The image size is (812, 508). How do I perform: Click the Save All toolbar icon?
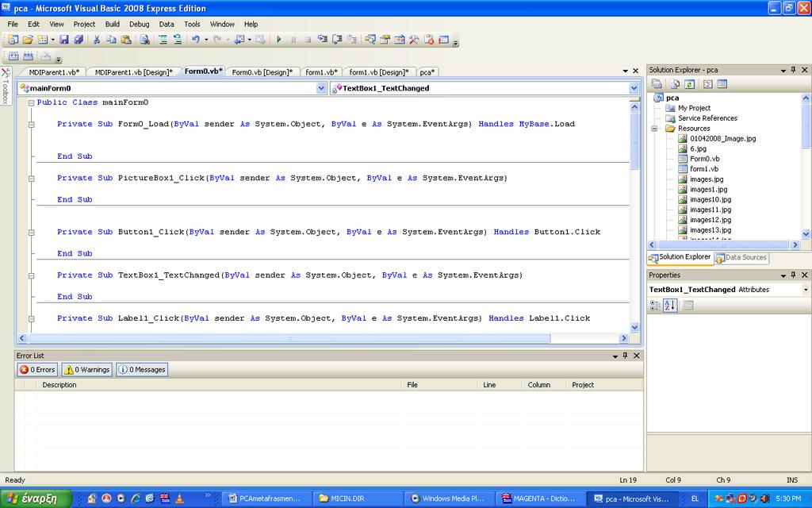[79, 40]
